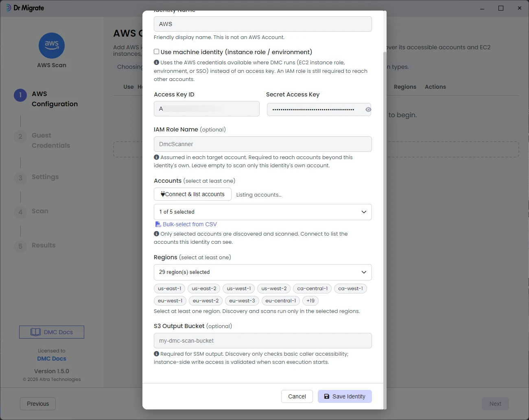Click step 3 circle for Settings
Screen dimensions: 529x420
point(20,178)
